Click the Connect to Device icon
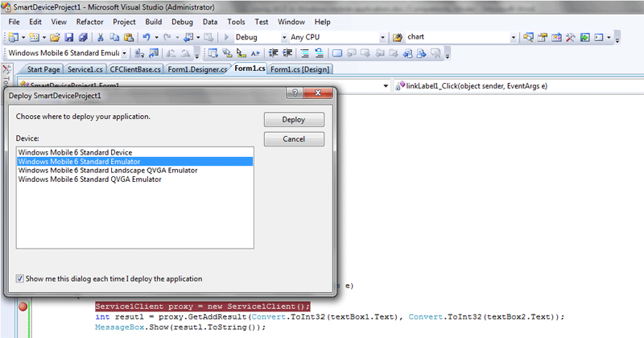 click(x=139, y=53)
